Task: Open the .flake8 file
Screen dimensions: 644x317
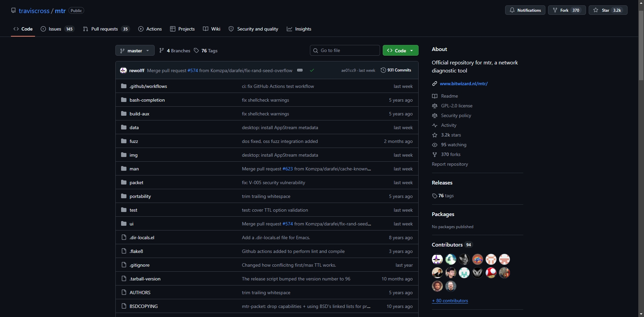Action: (x=136, y=251)
